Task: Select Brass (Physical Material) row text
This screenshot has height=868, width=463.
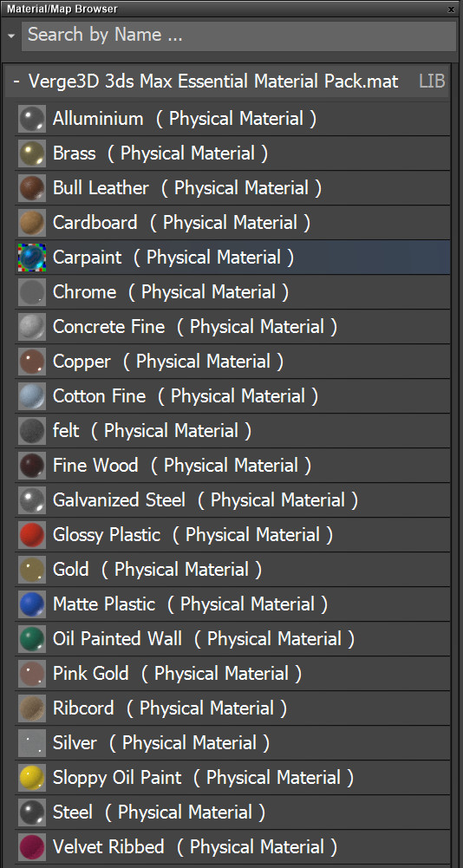Action: tap(160, 153)
